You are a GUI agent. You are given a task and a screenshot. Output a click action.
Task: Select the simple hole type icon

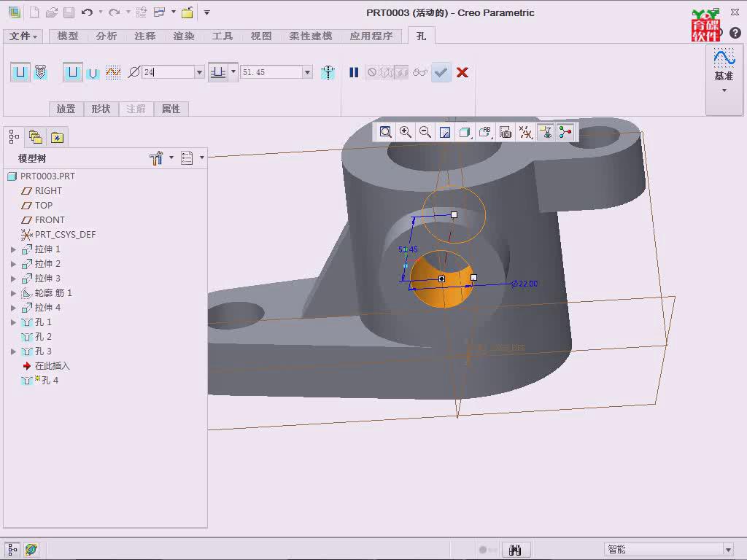click(x=20, y=72)
